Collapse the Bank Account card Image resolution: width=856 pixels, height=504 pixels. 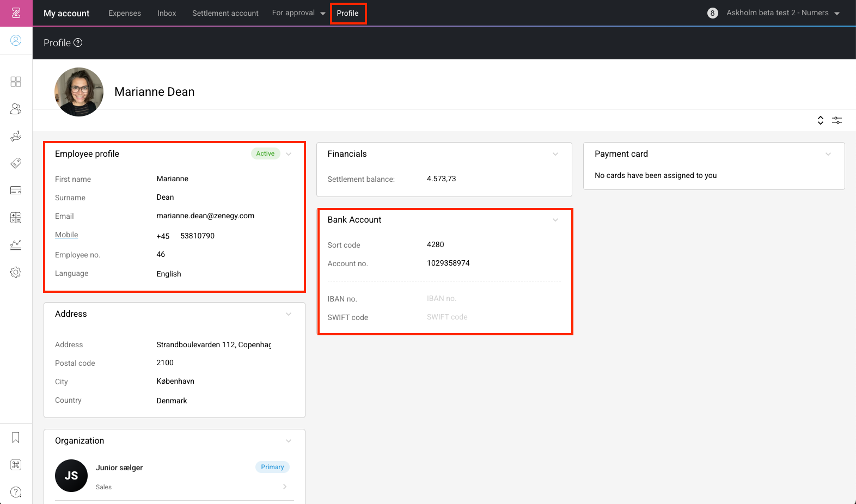pyautogui.click(x=555, y=220)
